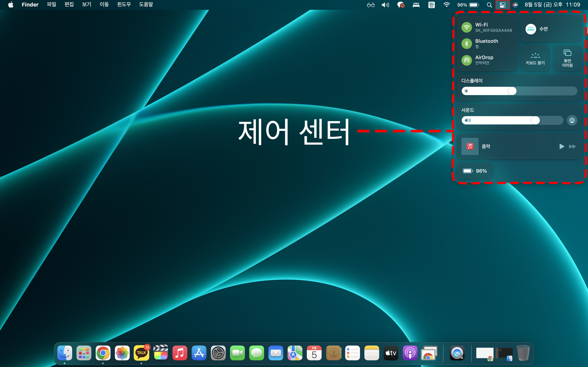
Task: Turn off Bluetooth in Control Center
Action: (x=467, y=44)
